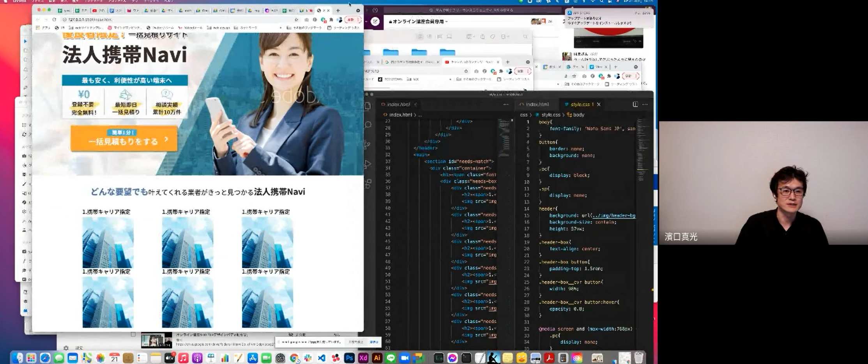The height and width of the screenshot is (364, 868).
Task: Open Trash in the dock
Action: (x=639, y=358)
